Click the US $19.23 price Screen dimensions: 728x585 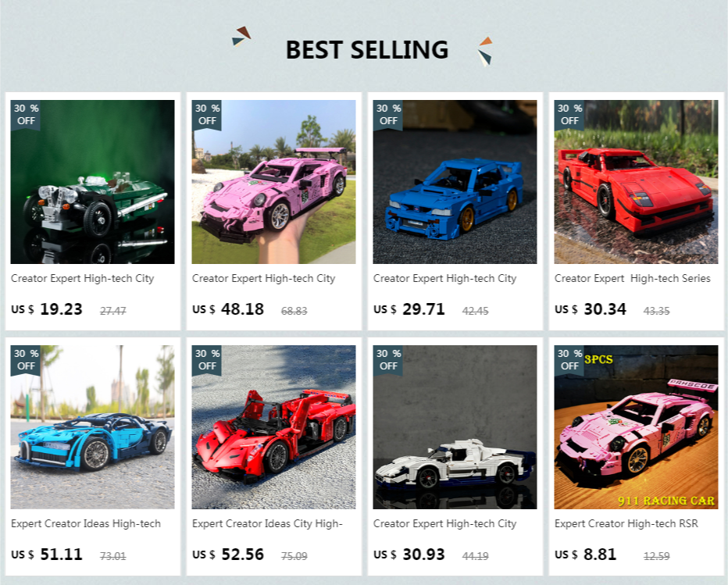coord(46,309)
